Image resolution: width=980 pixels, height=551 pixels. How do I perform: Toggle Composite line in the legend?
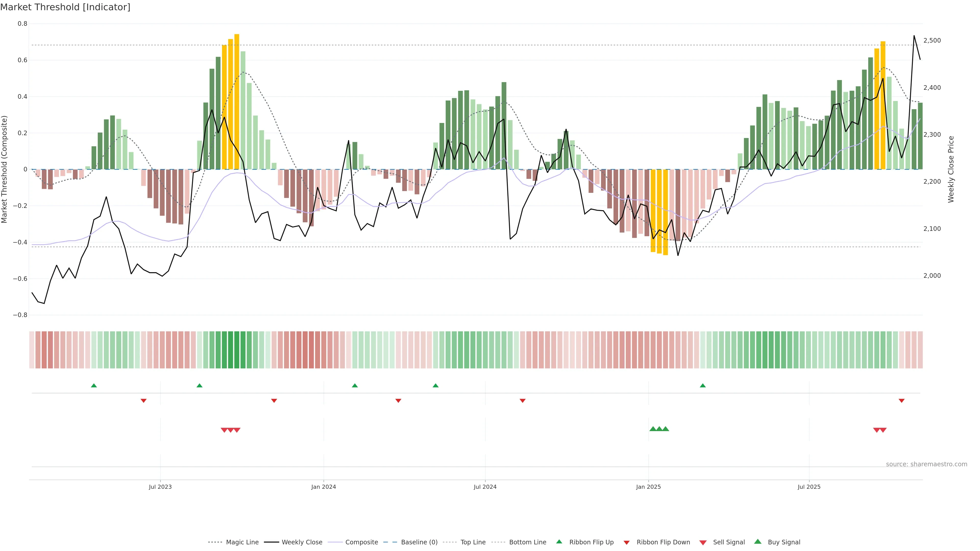click(361, 542)
